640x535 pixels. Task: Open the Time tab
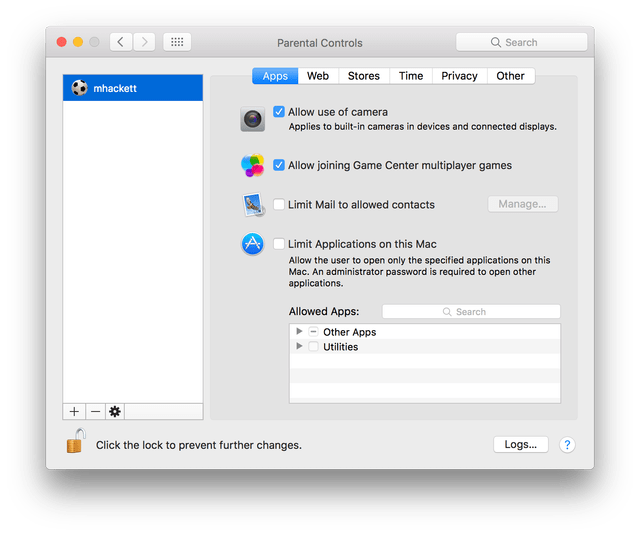[x=411, y=76]
